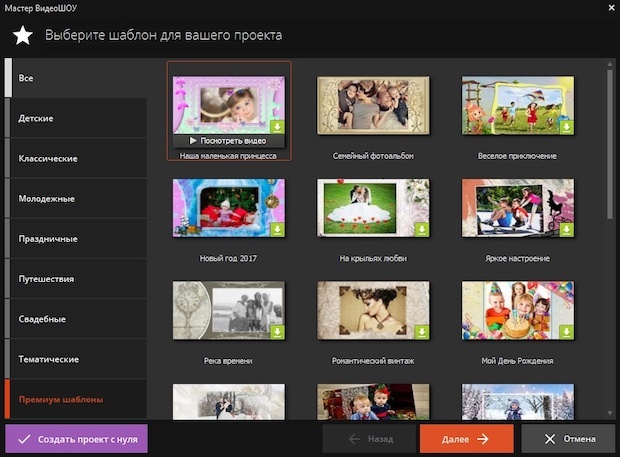The width and height of the screenshot is (620, 457).
Task: Click the Назад button
Action: click(x=369, y=439)
